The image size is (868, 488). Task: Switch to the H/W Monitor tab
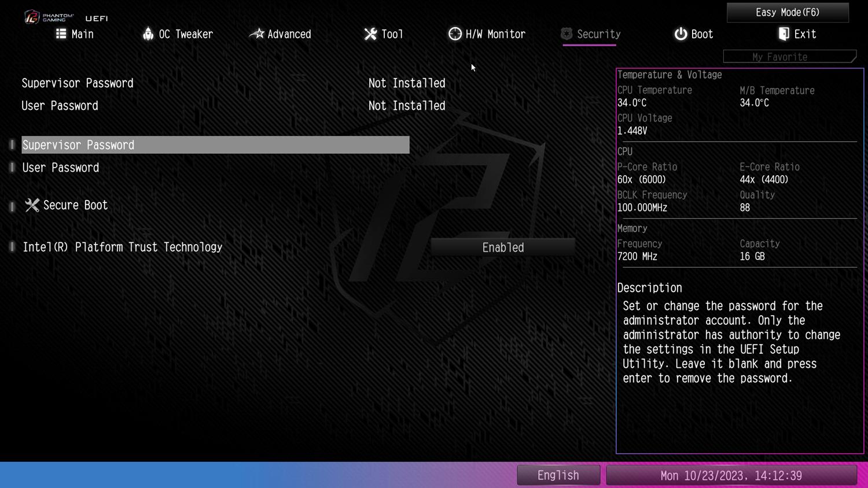pyautogui.click(x=495, y=34)
